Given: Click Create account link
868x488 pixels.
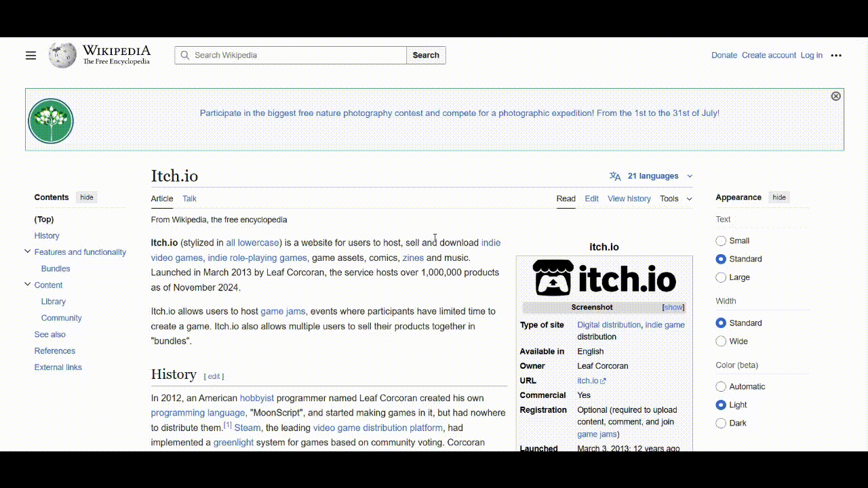Looking at the screenshot, I should coord(769,56).
